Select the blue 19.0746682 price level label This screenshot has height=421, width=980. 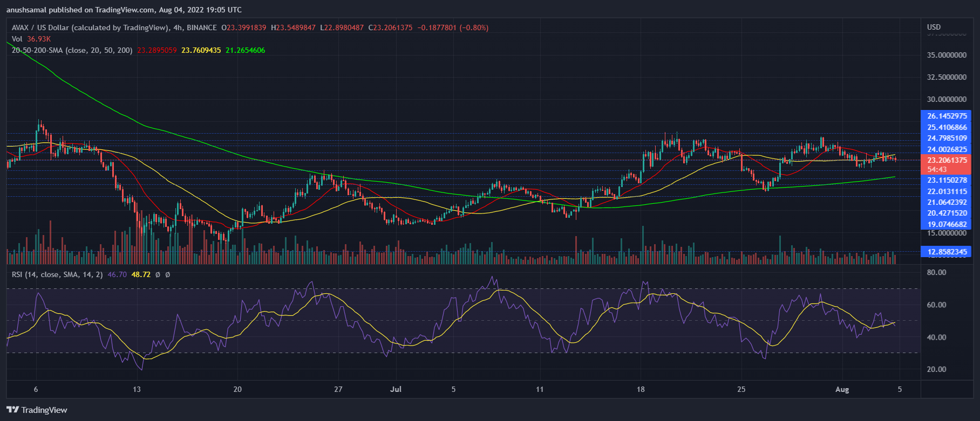947,224
